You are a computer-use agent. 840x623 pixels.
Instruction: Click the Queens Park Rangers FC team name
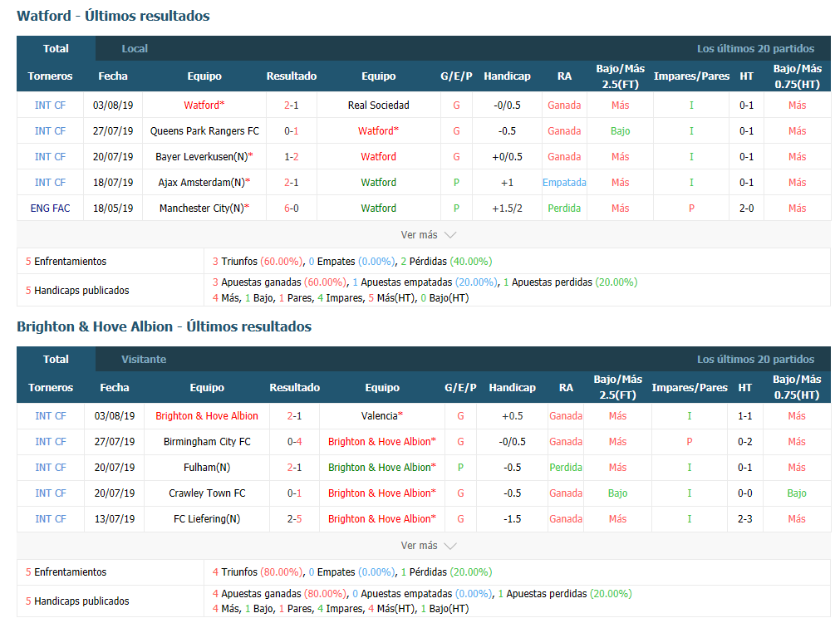(x=204, y=131)
